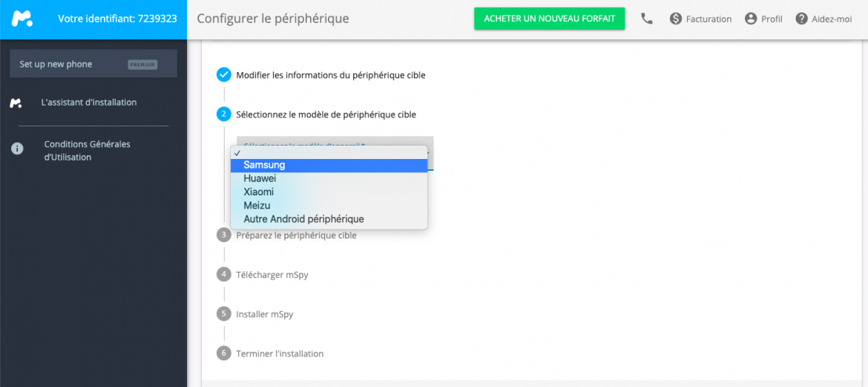Open Facturation link in header
This screenshot has width=868, height=387.
(708, 19)
